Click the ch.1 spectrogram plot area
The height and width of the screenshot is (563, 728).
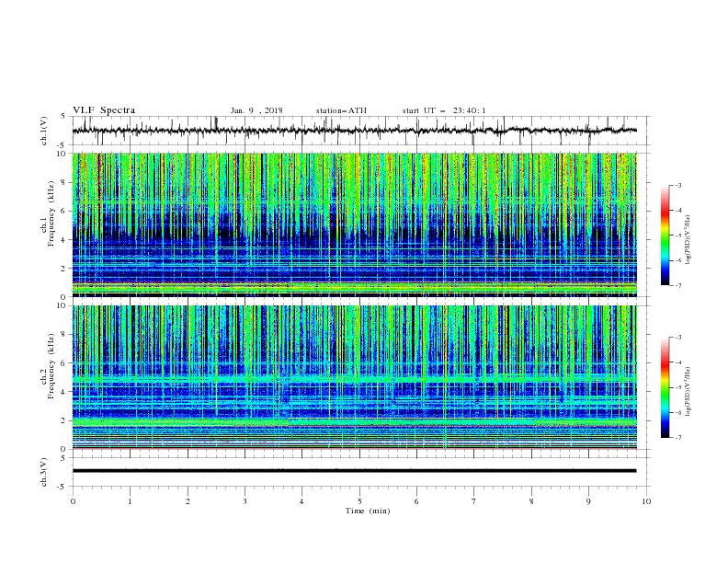pos(354,224)
